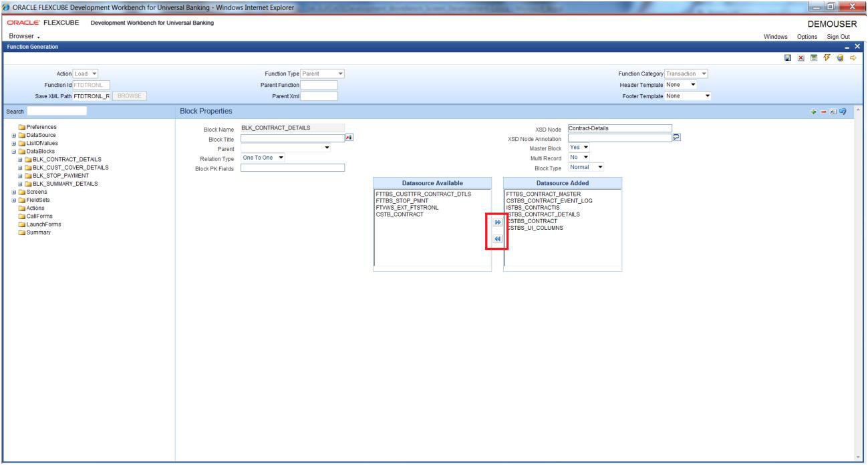Image resolution: width=868 pixels, height=465 pixels.
Task: Open the Function Category dropdown
Action: click(x=687, y=73)
